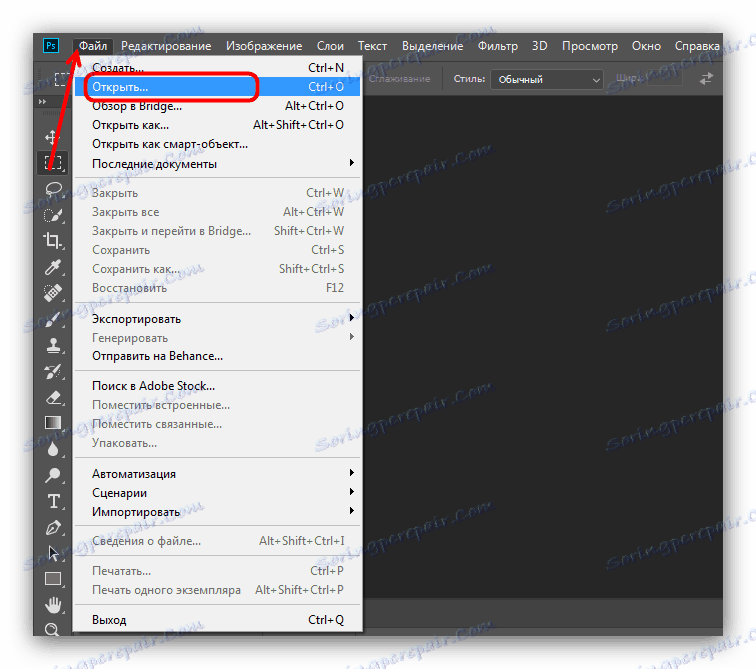Click the Закрыть все menu entry
756x669 pixels.
point(218,212)
